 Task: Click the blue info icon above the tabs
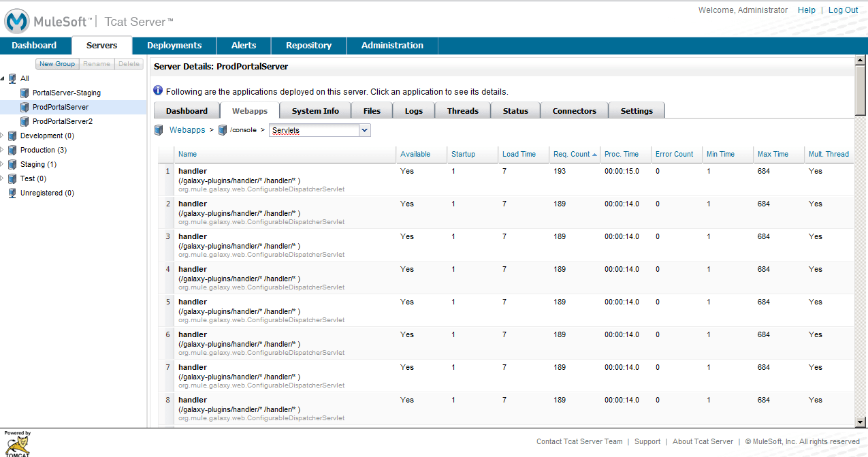(158, 91)
